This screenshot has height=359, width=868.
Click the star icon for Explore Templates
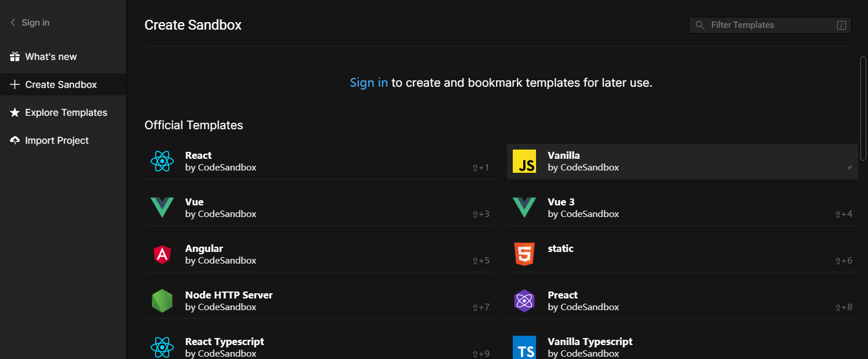[x=15, y=112]
